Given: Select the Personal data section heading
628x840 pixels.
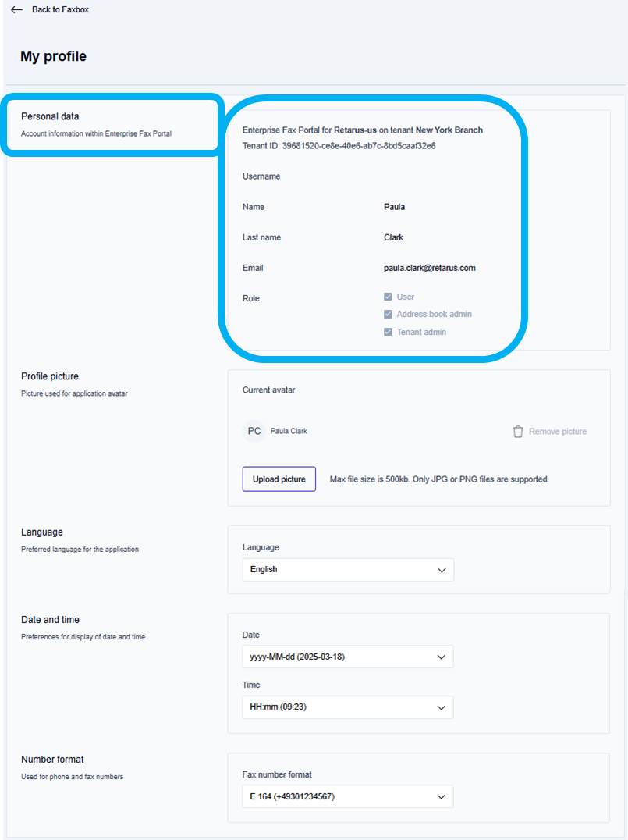Looking at the screenshot, I should tap(50, 116).
